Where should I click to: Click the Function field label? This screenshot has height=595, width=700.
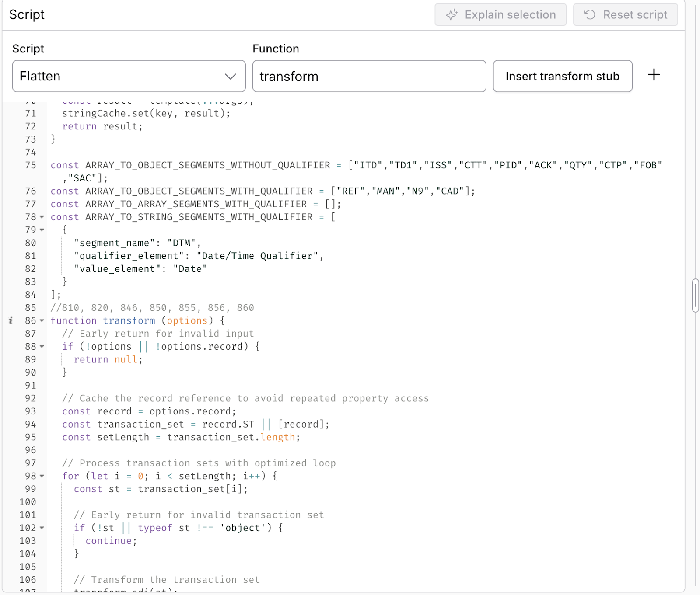276,49
